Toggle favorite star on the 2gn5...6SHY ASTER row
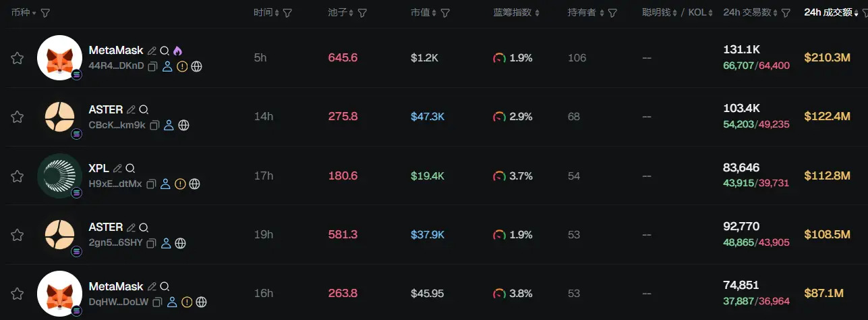This screenshot has width=868, height=320. (x=18, y=235)
